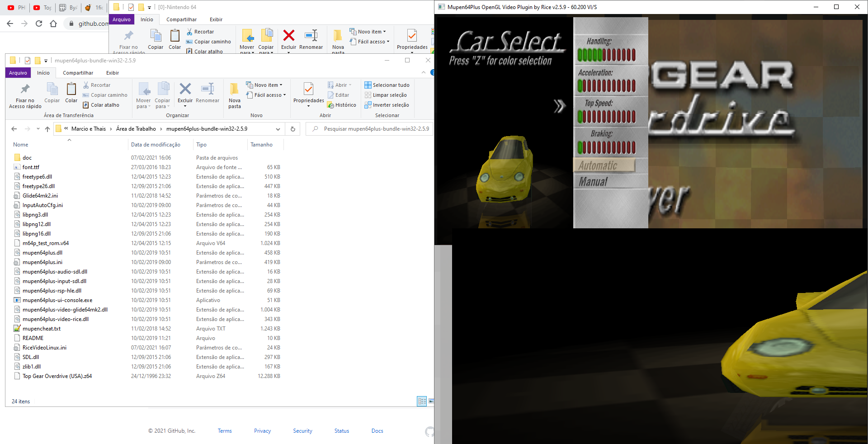Click the Recortar (cut) icon
This screenshot has width=868, height=444.
point(86,85)
